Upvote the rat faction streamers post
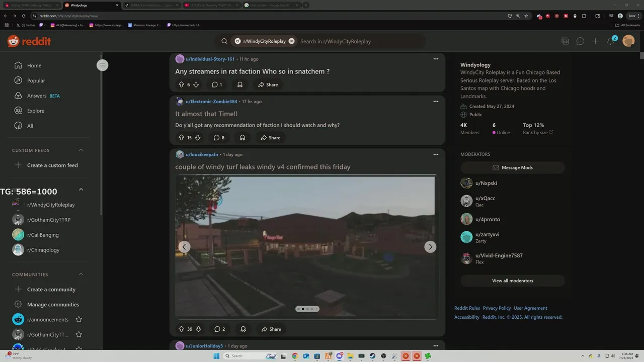Image resolution: width=644 pixels, height=362 pixels. (x=182, y=84)
